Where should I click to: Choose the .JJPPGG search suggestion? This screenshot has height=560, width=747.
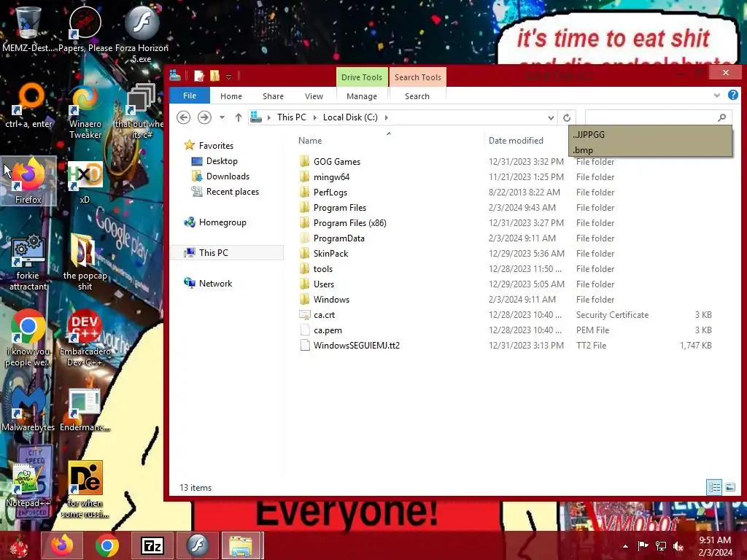click(650, 134)
